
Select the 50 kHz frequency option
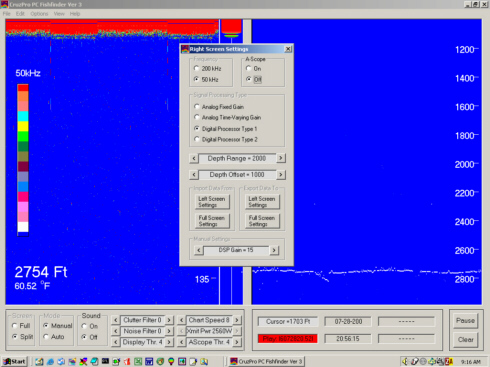206,79
